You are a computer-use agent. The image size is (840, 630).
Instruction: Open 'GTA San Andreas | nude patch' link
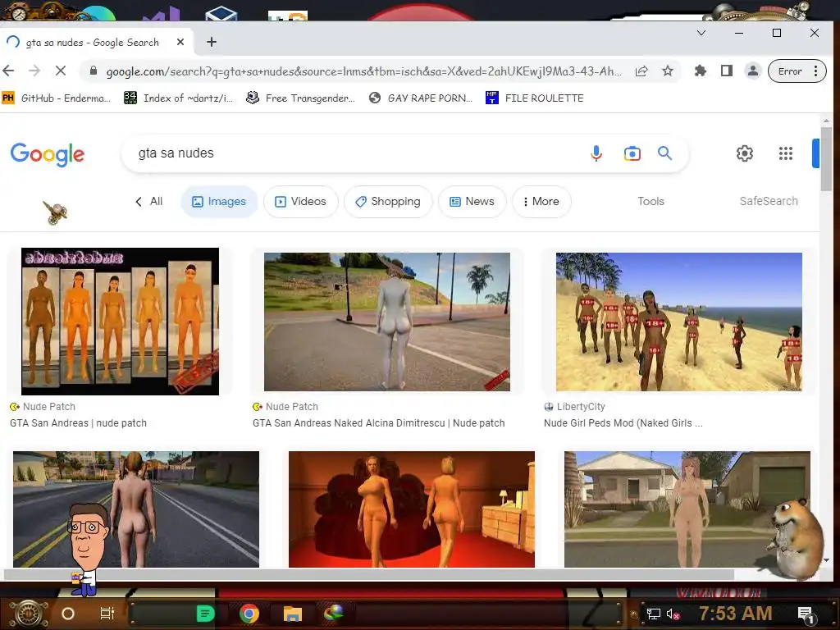coord(78,422)
